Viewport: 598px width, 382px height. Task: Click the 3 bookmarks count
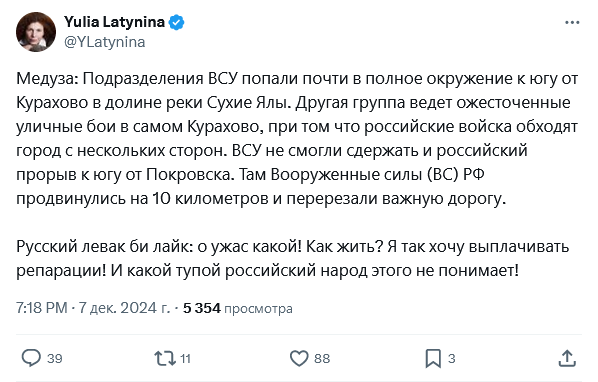(452, 359)
